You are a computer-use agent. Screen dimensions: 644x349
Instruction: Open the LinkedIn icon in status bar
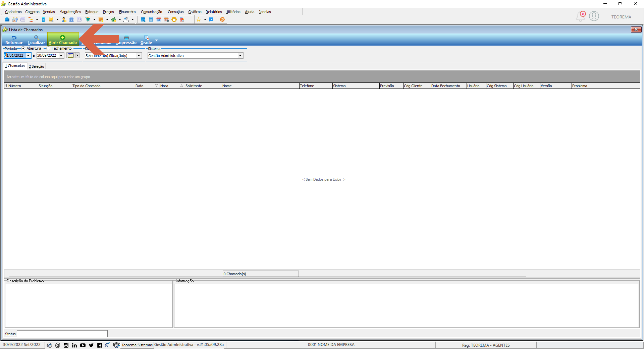[x=74, y=345]
